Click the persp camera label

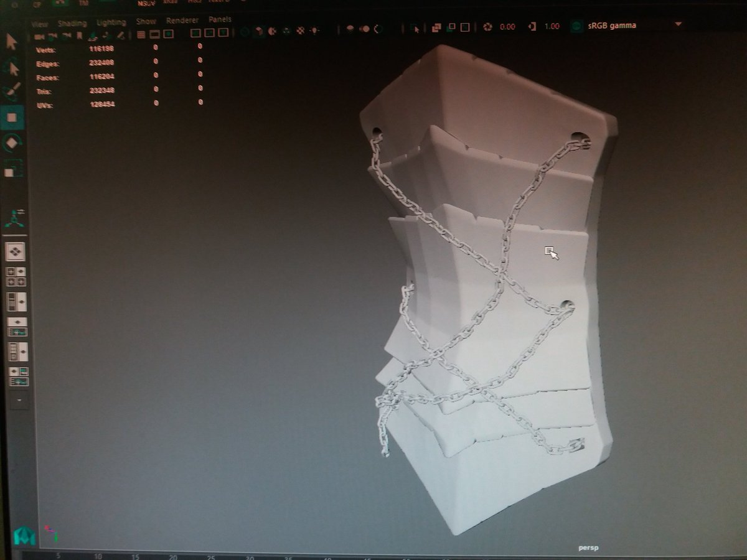(587, 548)
